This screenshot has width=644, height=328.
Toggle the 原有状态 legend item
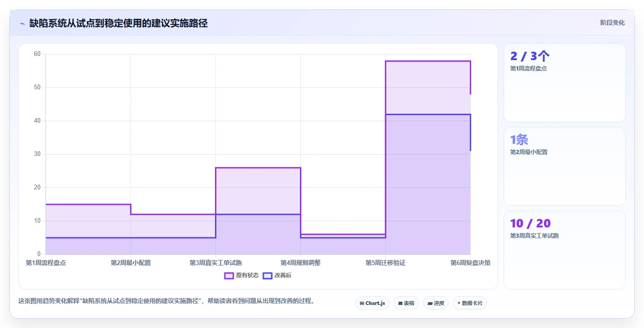pyautogui.click(x=241, y=275)
